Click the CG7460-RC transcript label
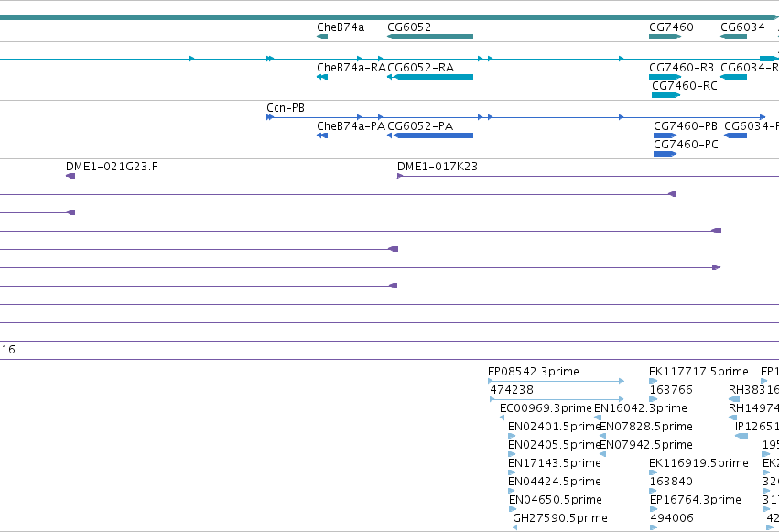779x532 pixels. [684, 86]
